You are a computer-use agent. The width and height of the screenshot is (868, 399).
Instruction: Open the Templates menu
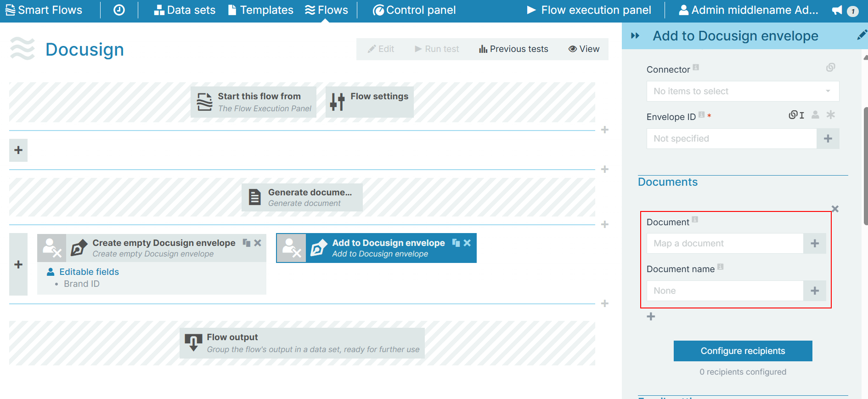(260, 10)
